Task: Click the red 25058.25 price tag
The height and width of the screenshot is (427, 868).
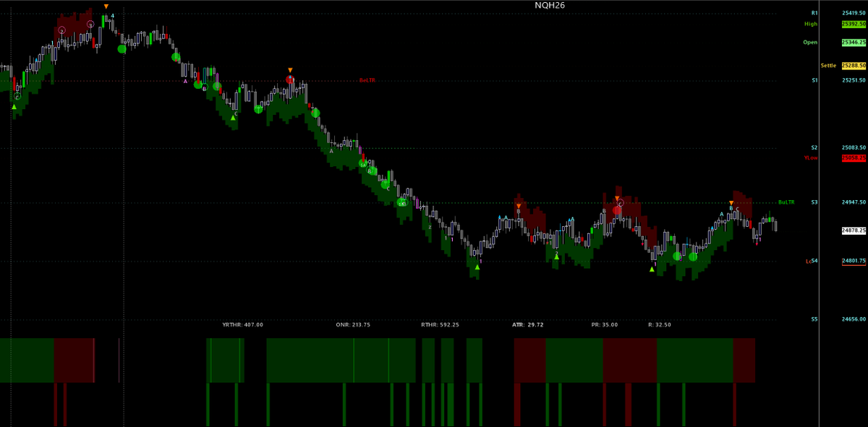Action: pos(854,158)
